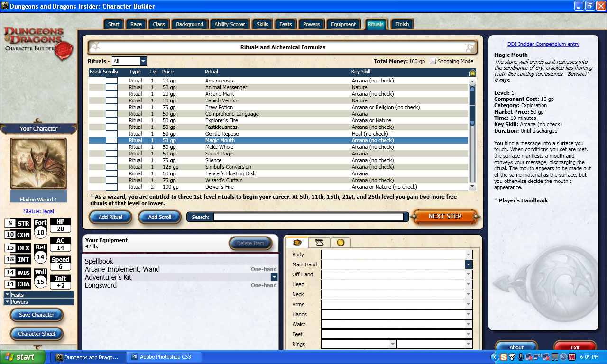This screenshot has width=607, height=364.
Task: Switch to the Finish tab
Action: pos(402,24)
